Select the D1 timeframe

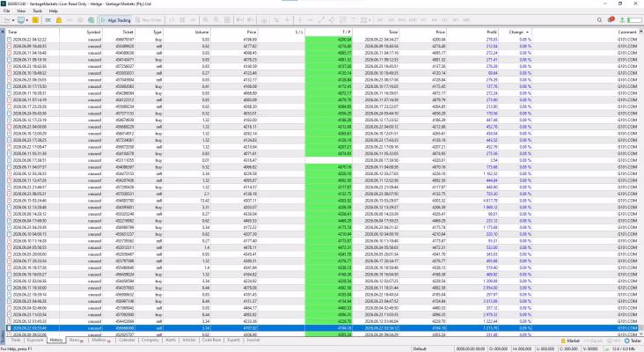point(445,19)
